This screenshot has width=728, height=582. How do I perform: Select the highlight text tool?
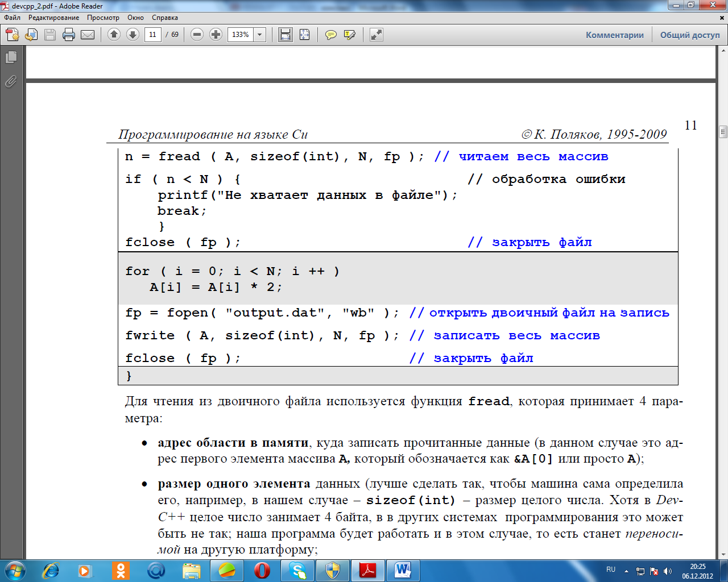click(350, 35)
